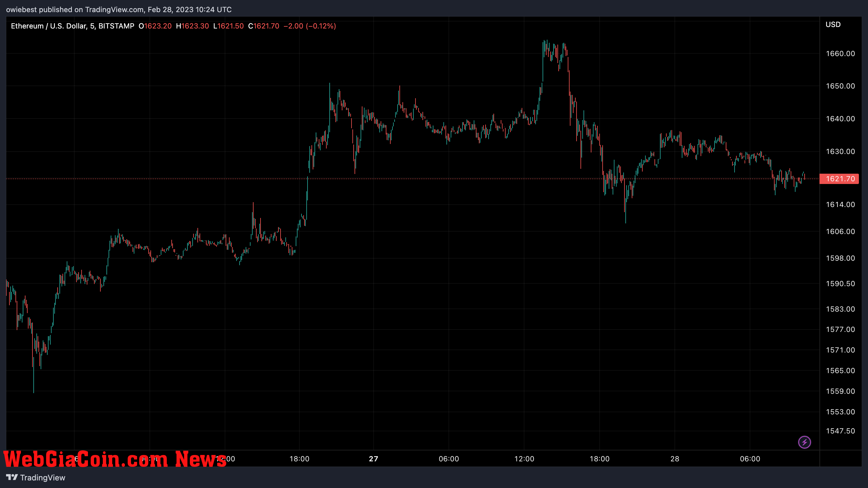This screenshot has width=868, height=488.
Task: Click the low value L1621.50
Action: point(228,26)
